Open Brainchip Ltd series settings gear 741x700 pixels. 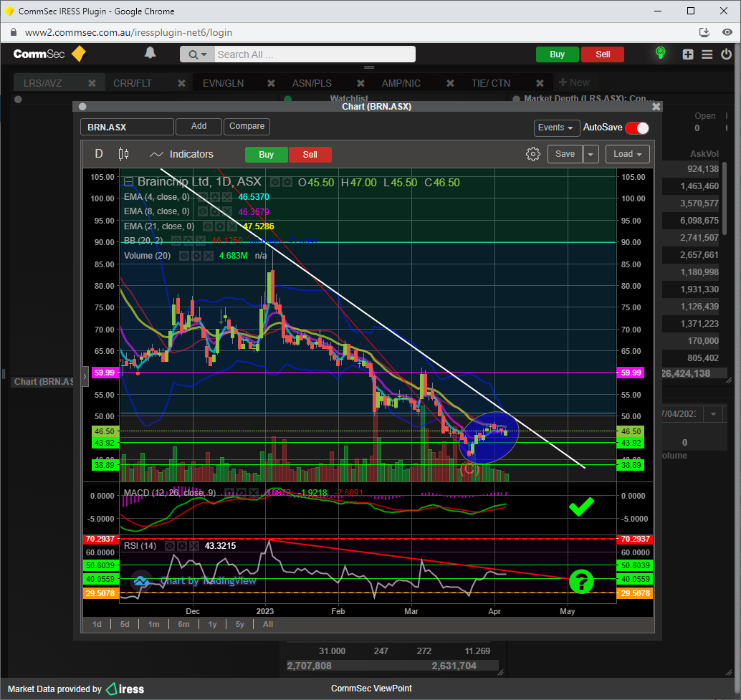pyautogui.click(x=287, y=182)
